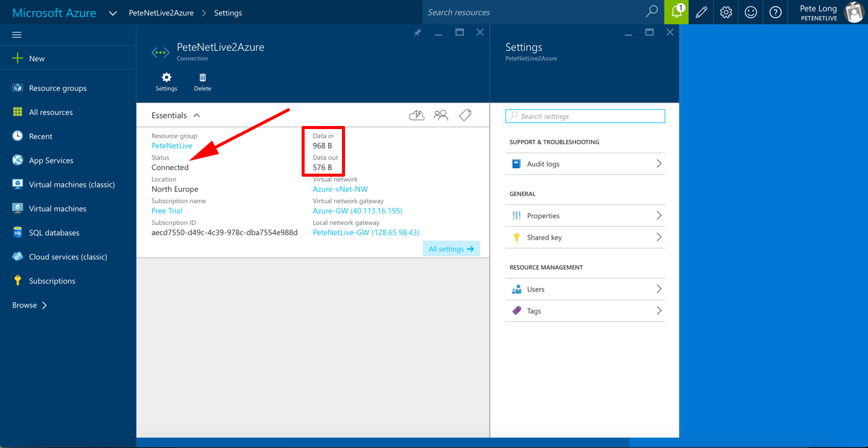Pin the PeteNetLive2Azure blade
The image size is (868, 448).
tap(417, 33)
